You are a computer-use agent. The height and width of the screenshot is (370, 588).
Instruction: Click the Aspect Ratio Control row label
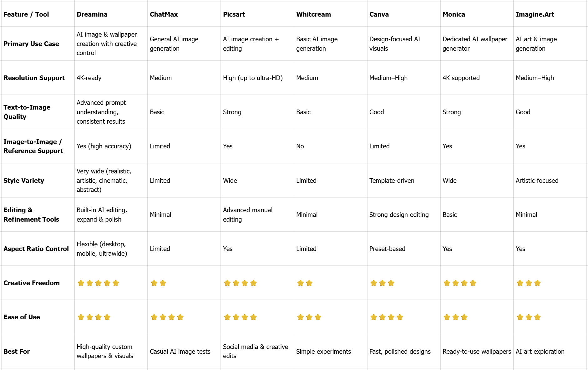(x=36, y=249)
